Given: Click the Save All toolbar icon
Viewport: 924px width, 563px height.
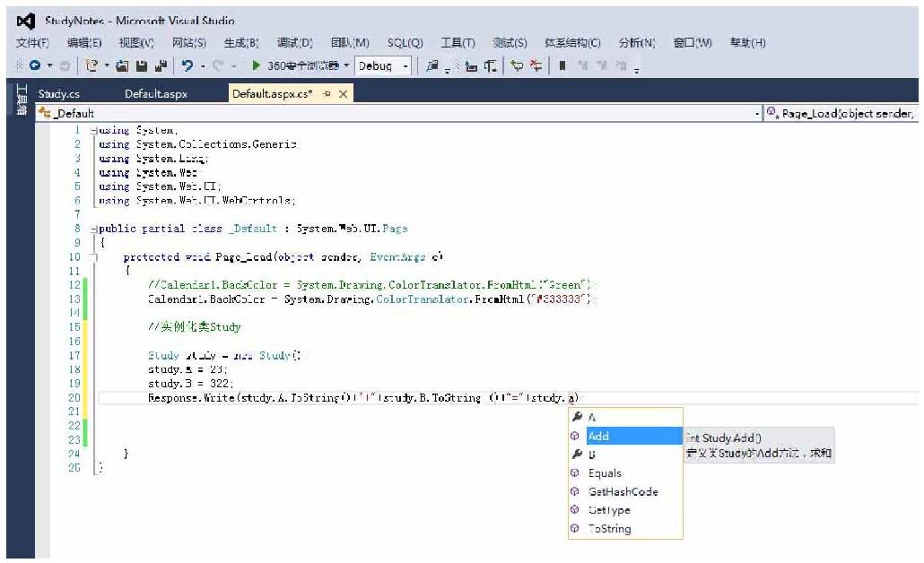Looking at the screenshot, I should (x=161, y=66).
